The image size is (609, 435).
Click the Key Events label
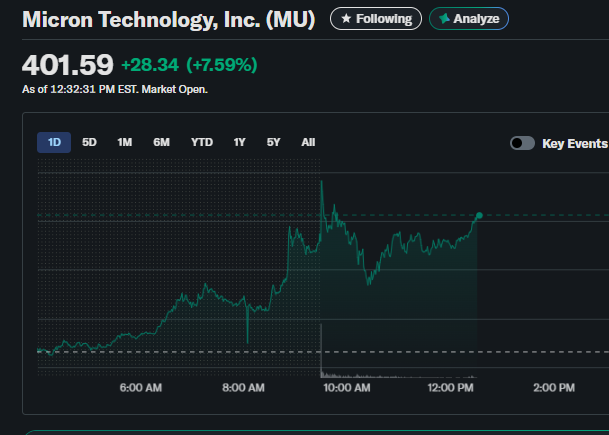(574, 144)
